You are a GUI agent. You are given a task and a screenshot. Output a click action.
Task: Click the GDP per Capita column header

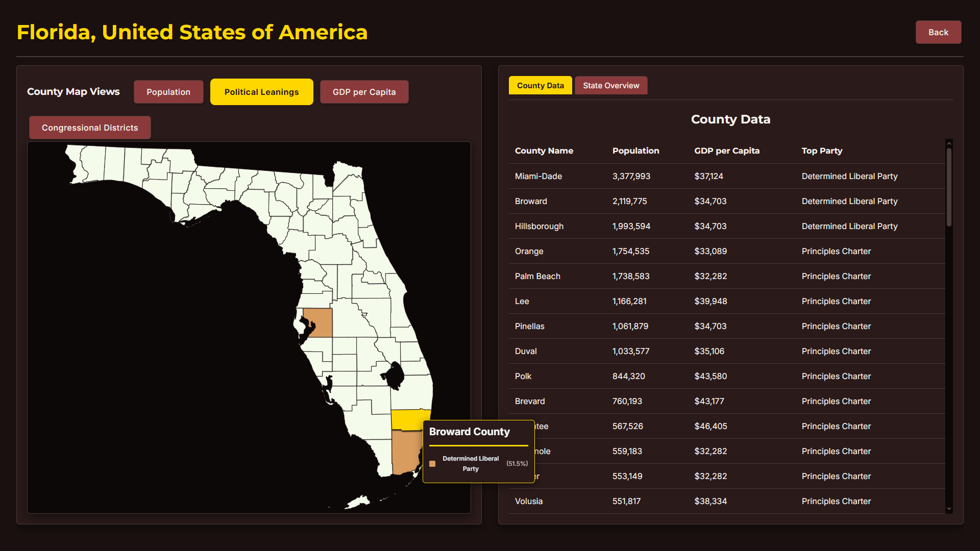(726, 151)
